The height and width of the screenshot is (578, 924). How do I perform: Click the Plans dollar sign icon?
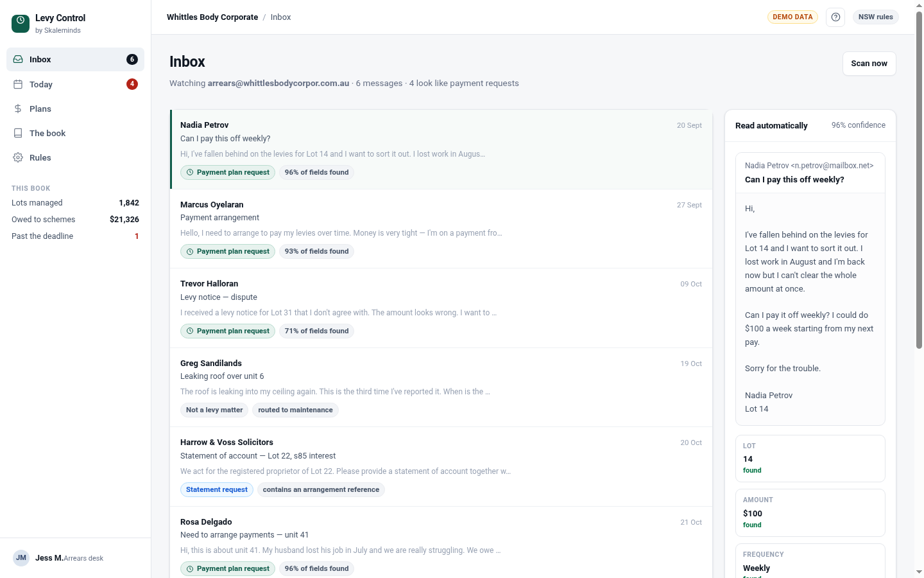pos(18,109)
